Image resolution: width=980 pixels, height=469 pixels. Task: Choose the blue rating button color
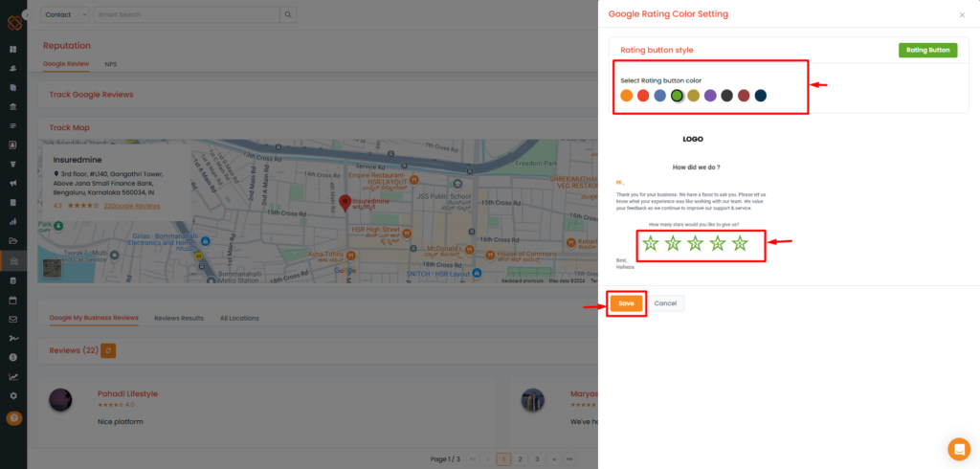pyautogui.click(x=660, y=96)
